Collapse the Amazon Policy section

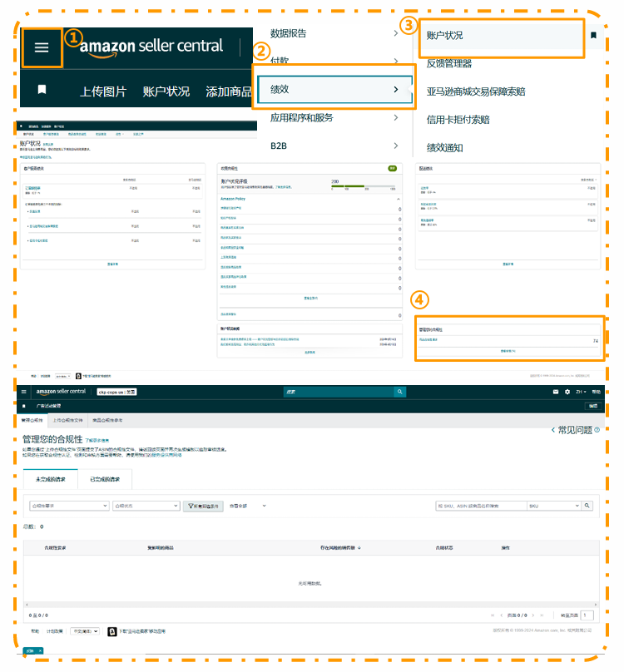(x=399, y=199)
